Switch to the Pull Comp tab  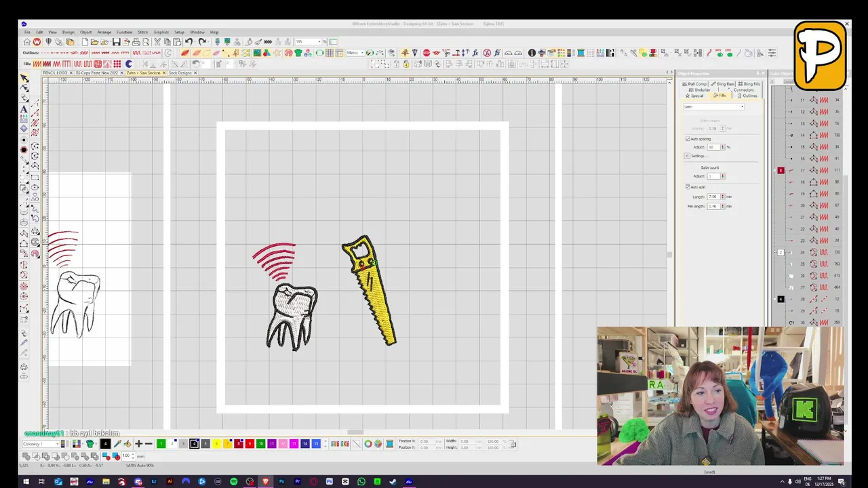pos(694,84)
